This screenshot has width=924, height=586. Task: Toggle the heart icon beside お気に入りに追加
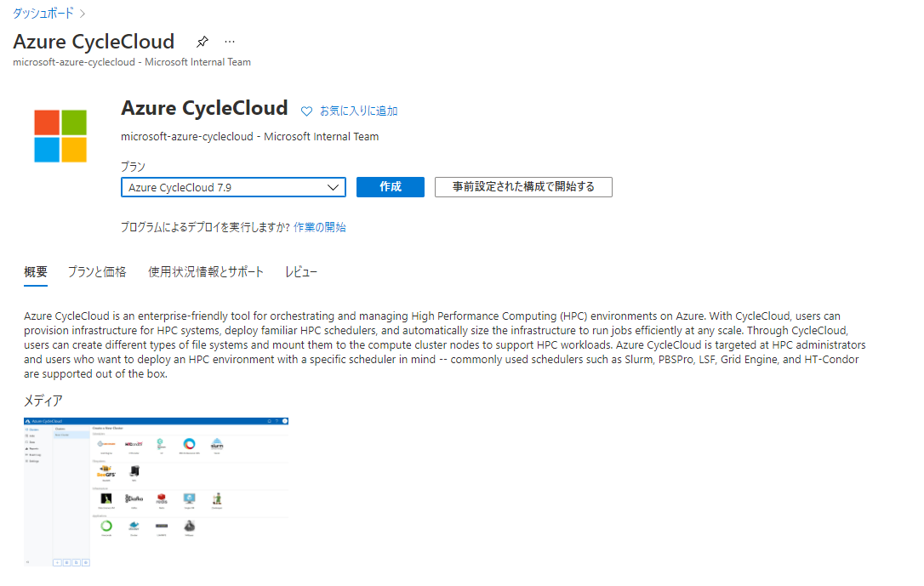point(306,111)
